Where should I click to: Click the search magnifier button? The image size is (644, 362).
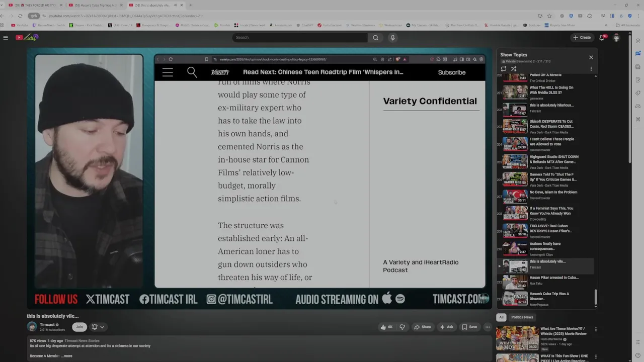(375, 37)
